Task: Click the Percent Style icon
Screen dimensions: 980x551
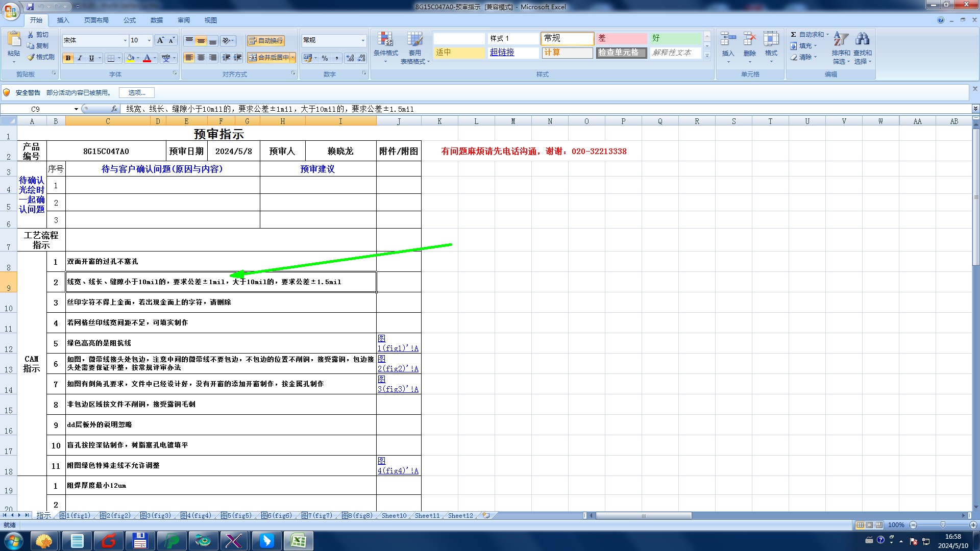Action: coord(325,58)
